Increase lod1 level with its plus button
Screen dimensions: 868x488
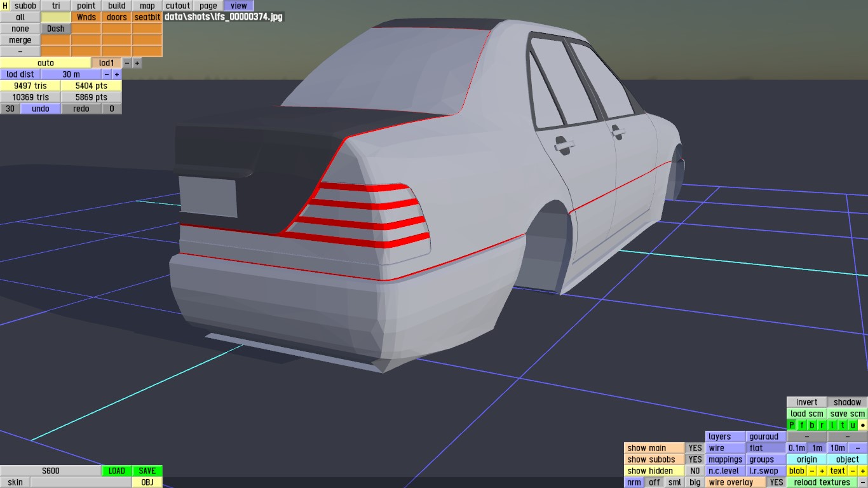pyautogui.click(x=137, y=63)
